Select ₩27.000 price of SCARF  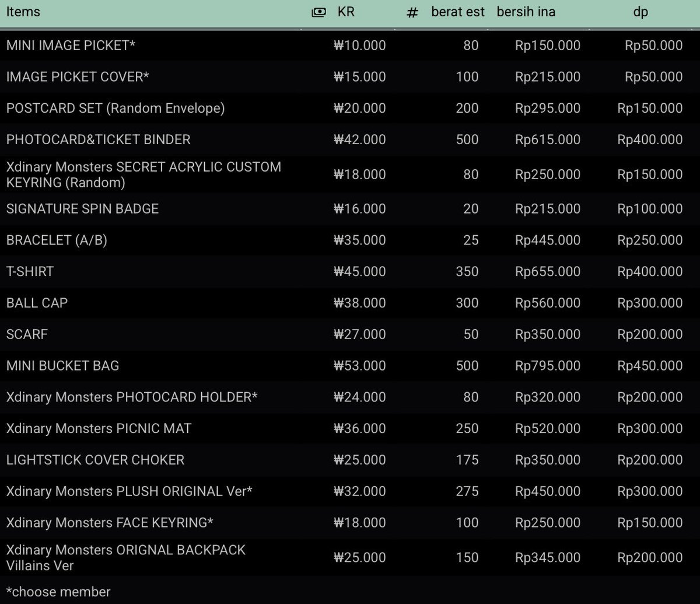click(359, 335)
